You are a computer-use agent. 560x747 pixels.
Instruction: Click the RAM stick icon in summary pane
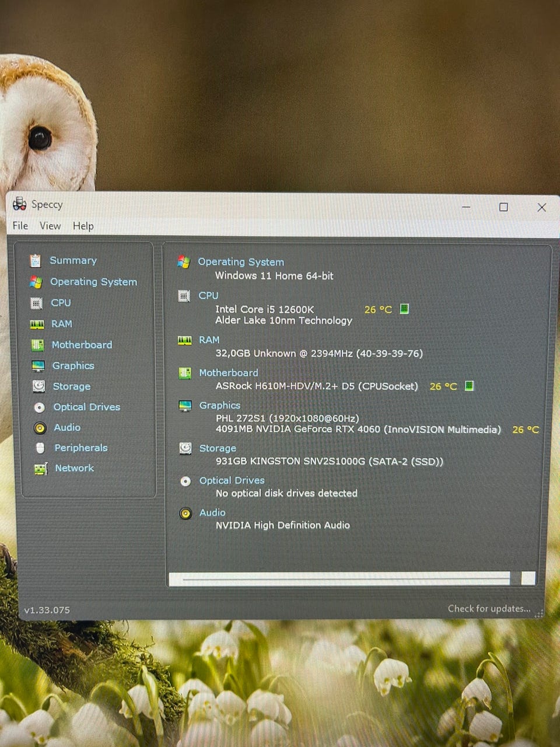pos(185,340)
